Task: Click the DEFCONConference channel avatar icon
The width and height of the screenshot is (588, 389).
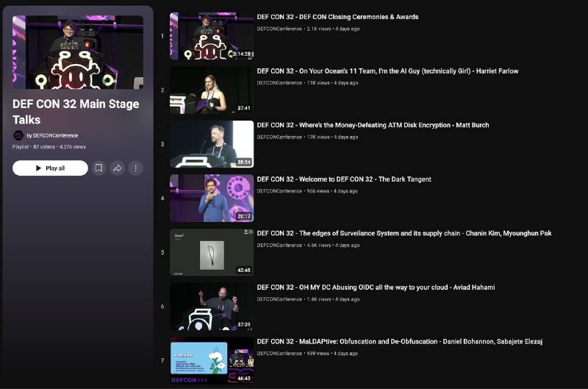Action: click(18, 135)
